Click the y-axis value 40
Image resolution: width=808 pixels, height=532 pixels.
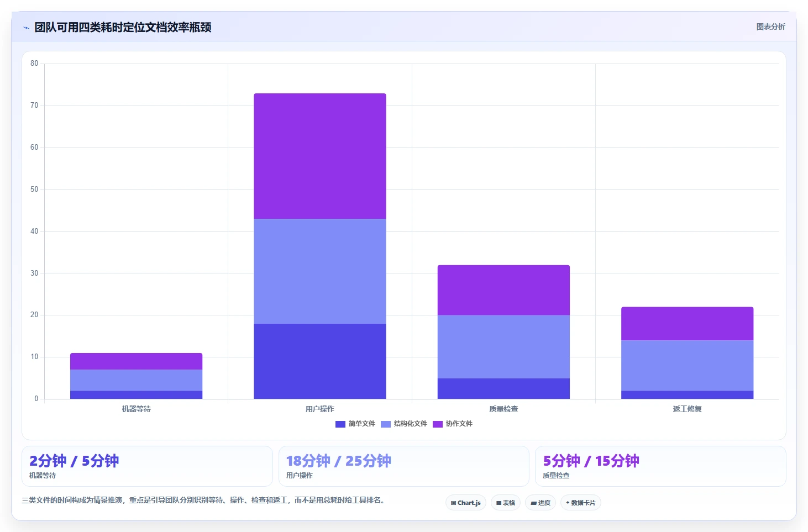34,231
